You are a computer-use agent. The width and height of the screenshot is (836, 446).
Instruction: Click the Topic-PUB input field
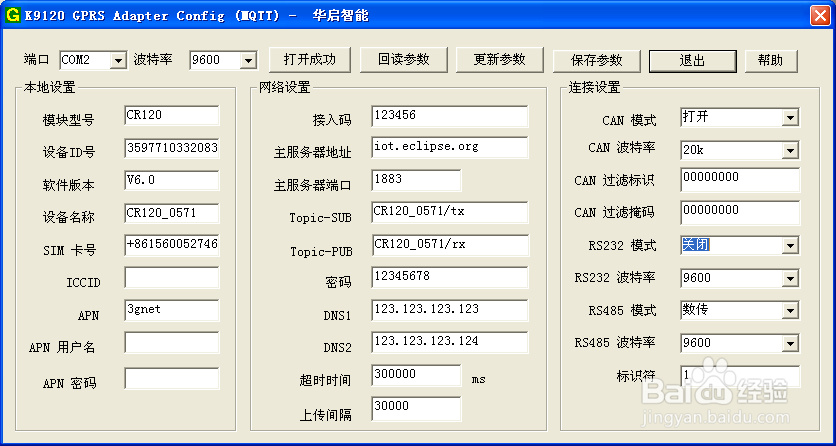click(450, 245)
